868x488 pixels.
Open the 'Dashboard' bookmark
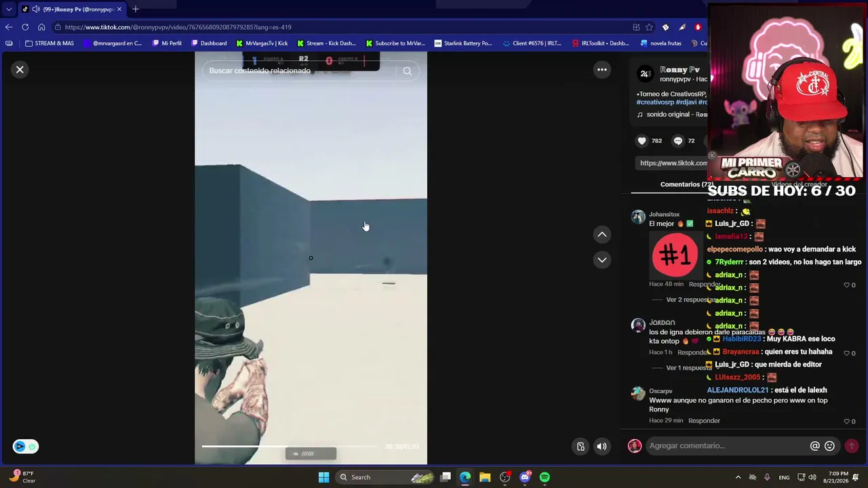click(x=209, y=43)
